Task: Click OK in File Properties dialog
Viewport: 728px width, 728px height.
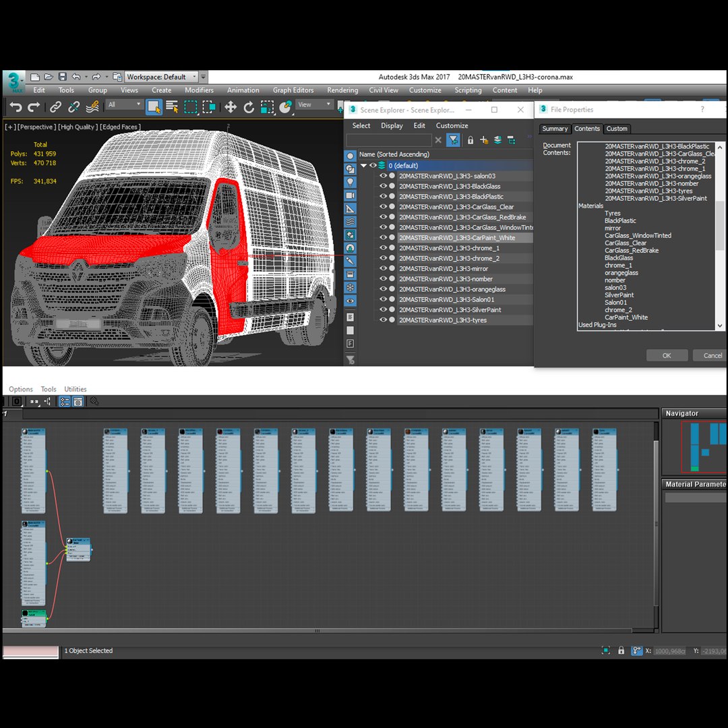Action: [667, 355]
